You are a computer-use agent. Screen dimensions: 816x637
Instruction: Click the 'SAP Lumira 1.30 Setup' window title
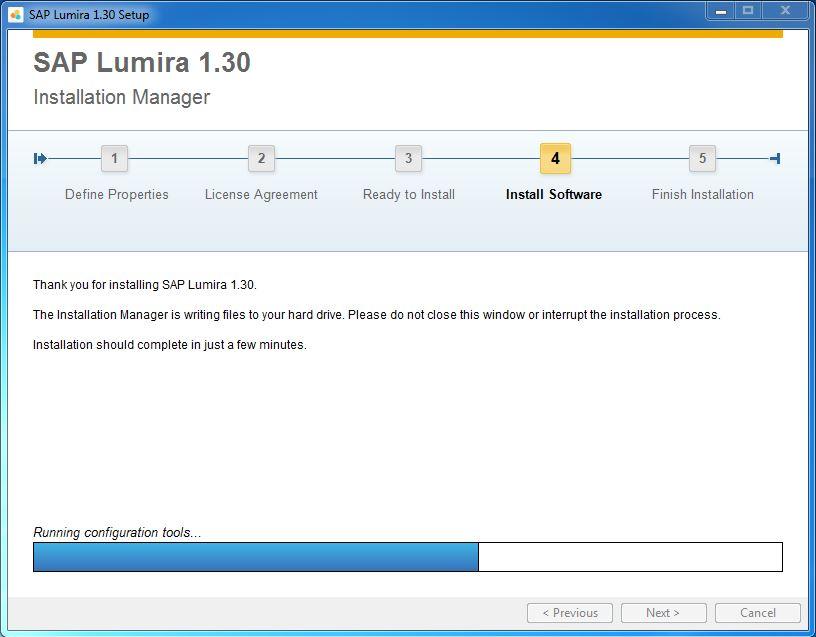89,15
